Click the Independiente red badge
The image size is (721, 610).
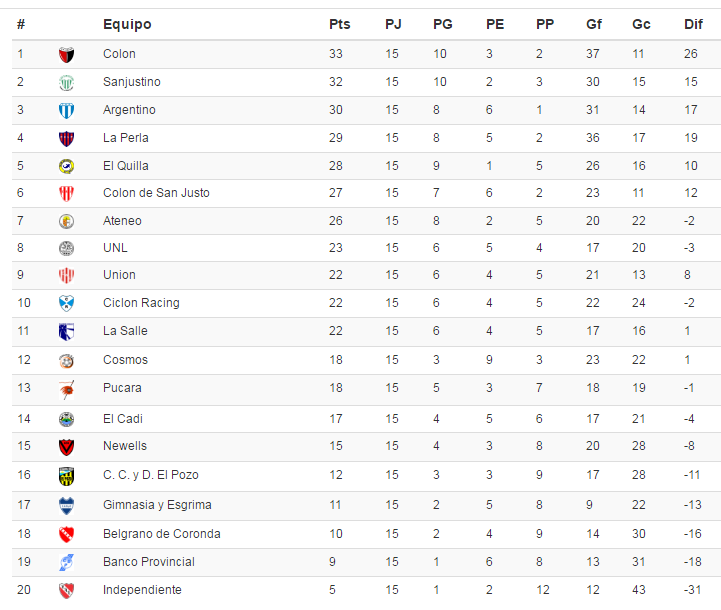pos(67,590)
